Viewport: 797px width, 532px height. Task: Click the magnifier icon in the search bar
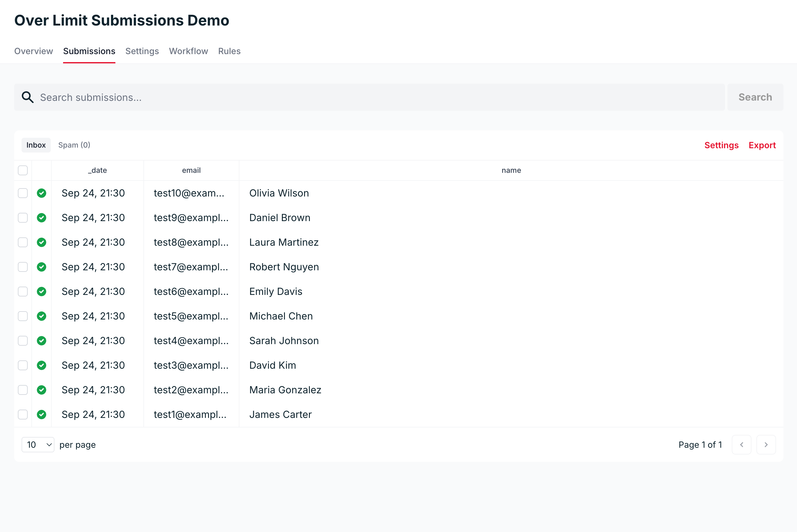click(x=27, y=97)
